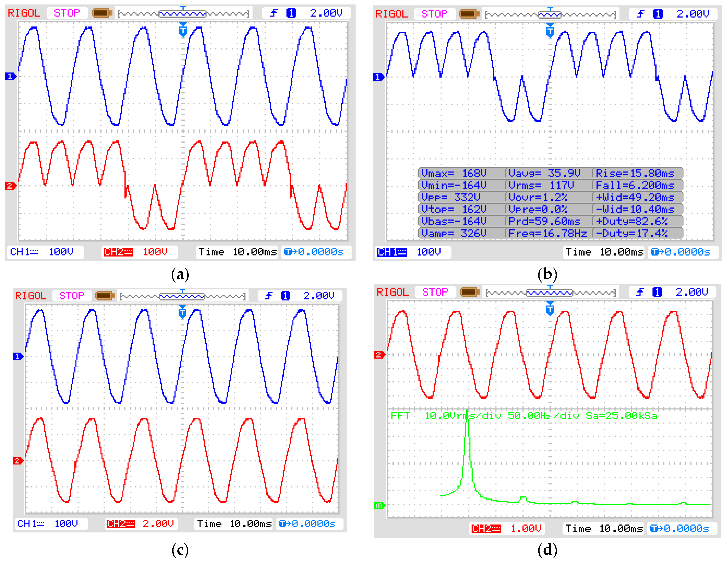The image size is (728, 561).
Task: Click the blue trigger T marker in panel (a)
Action: click(183, 30)
